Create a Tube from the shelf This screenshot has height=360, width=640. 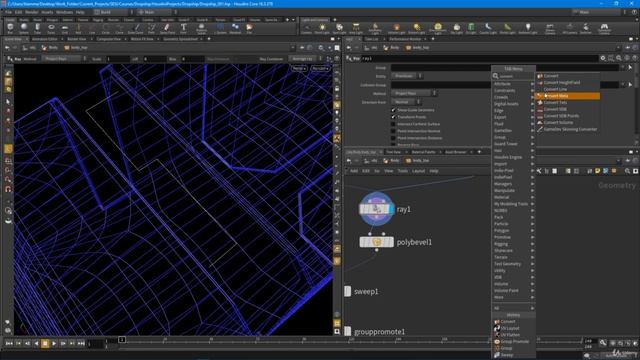coord(37,29)
